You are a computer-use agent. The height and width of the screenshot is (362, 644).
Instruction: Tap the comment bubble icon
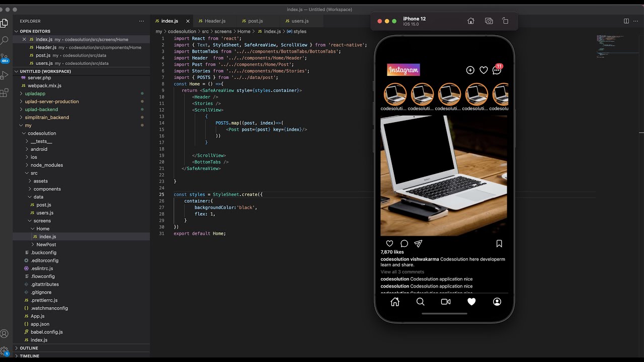(404, 243)
